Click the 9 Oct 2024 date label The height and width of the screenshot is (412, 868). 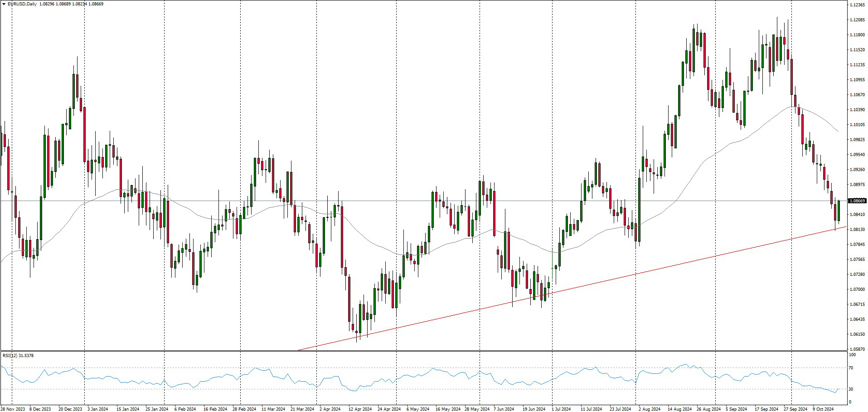pos(824,409)
